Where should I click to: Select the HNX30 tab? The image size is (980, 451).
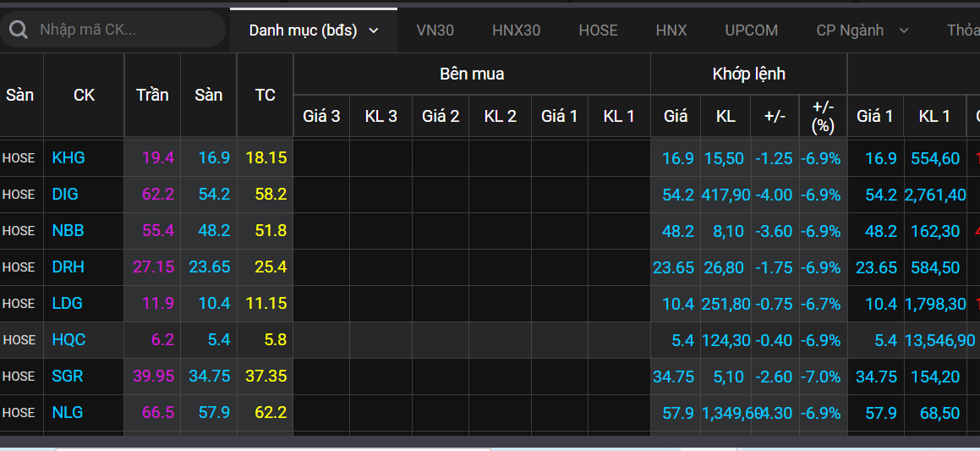tap(516, 30)
